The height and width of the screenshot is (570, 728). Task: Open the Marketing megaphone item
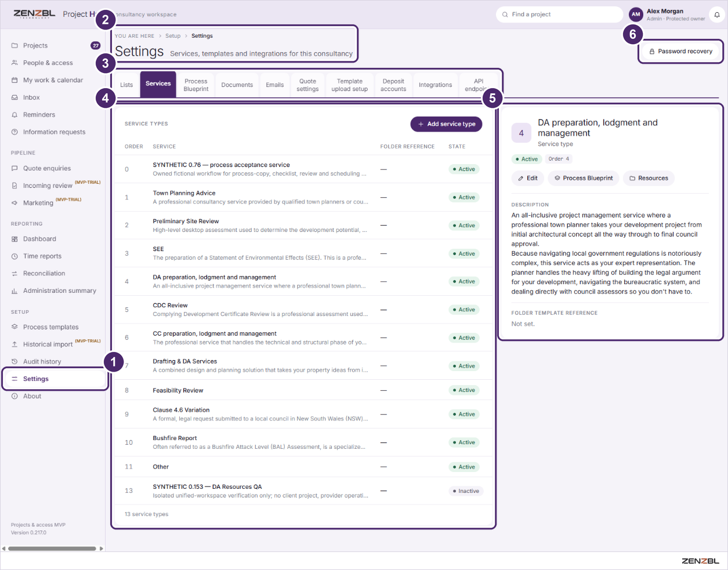point(38,203)
